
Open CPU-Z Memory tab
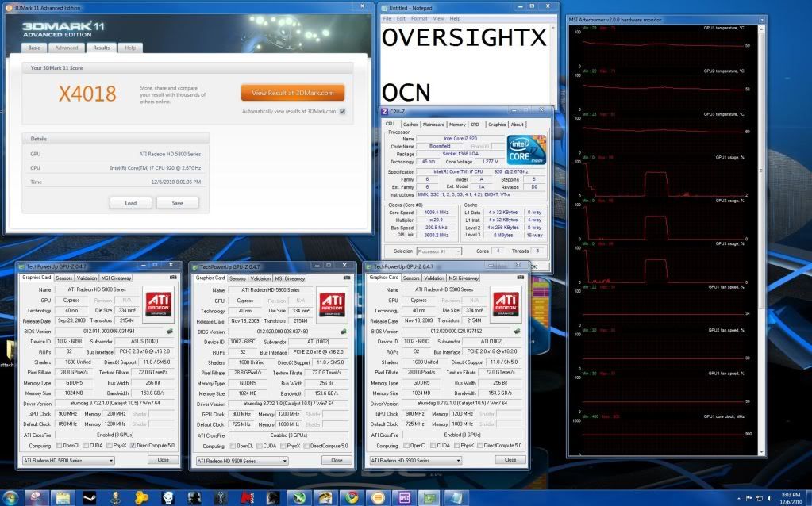click(x=457, y=125)
